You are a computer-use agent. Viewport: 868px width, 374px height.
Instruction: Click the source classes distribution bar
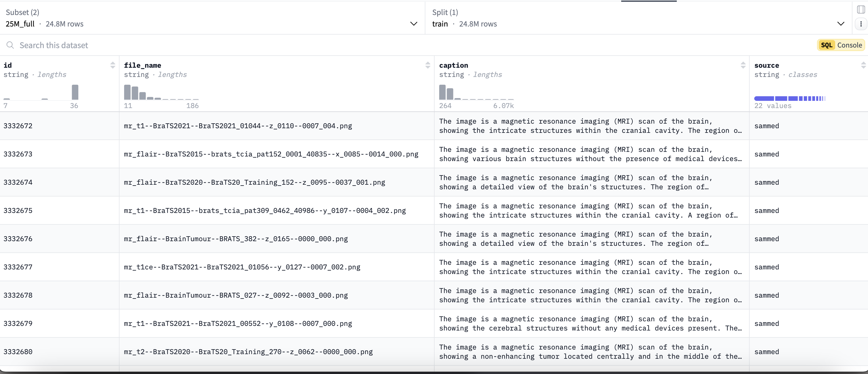(x=790, y=99)
